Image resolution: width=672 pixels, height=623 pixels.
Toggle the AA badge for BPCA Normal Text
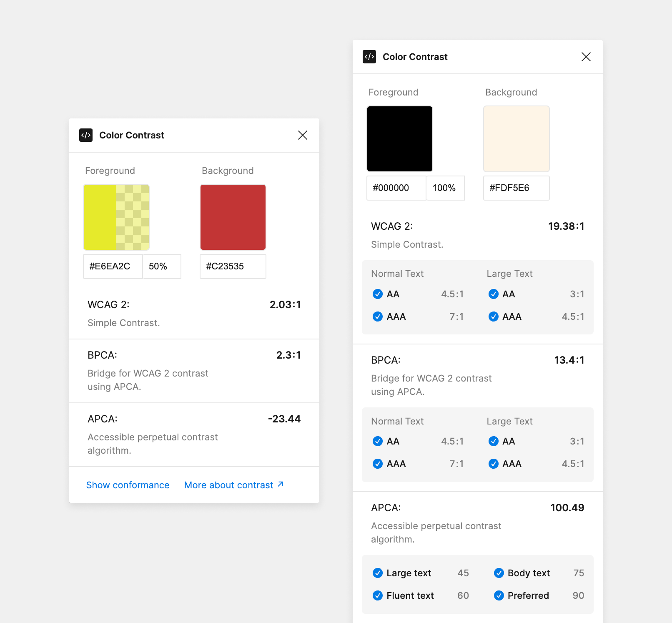click(x=378, y=441)
